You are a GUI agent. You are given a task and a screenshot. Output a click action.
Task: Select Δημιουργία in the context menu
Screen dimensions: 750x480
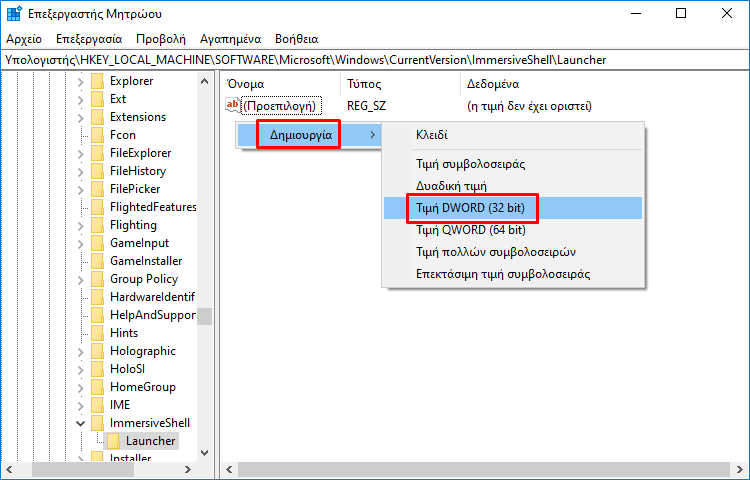coord(309,135)
